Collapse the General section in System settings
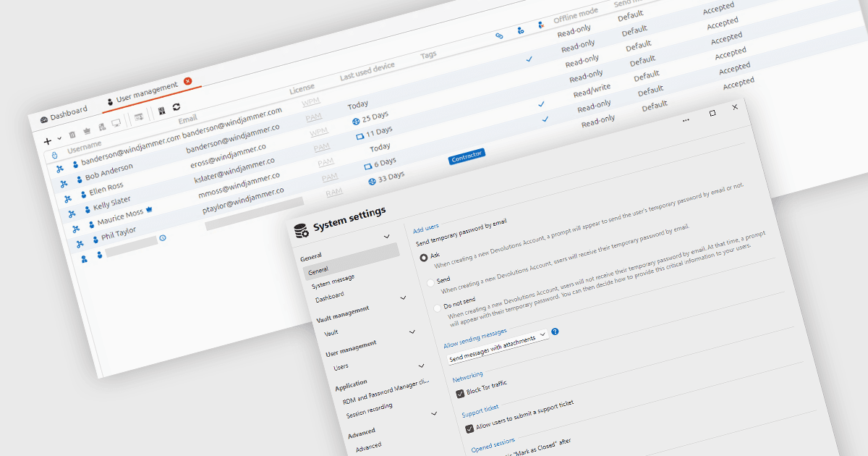Viewport: 868px width, 456px height. tap(387, 237)
